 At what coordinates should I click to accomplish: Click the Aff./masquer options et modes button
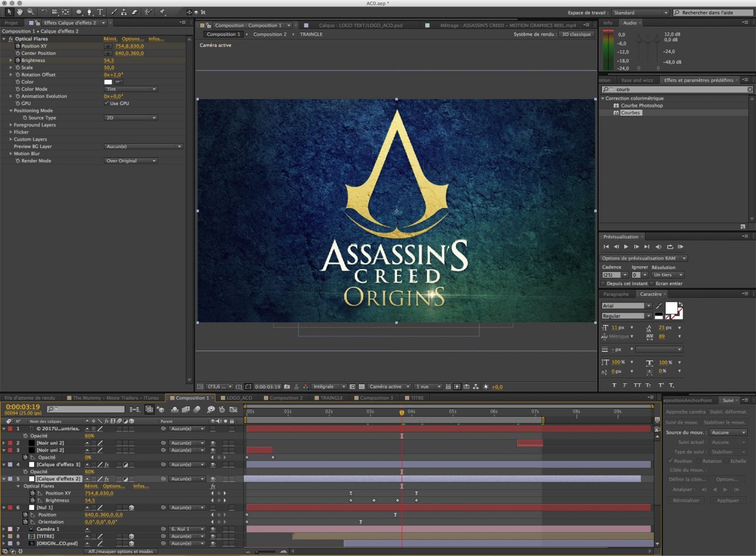coord(120,551)
